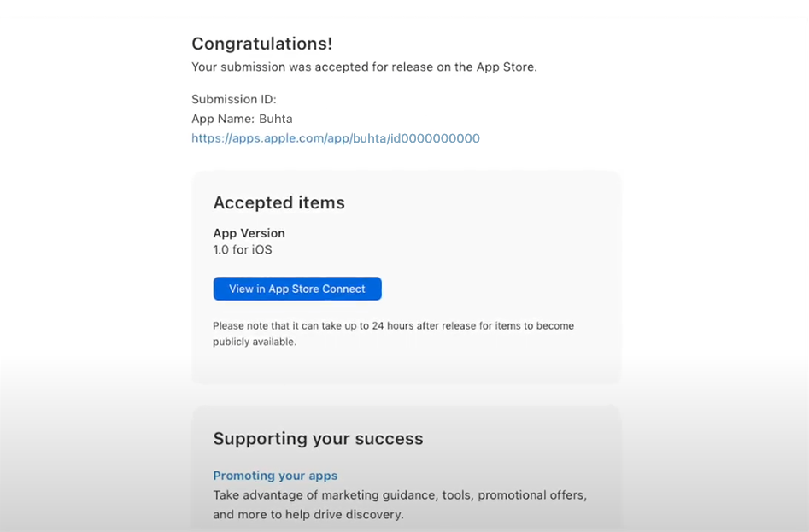This screenshot has height=532, width=809.
Task: Click the Congratulations! heading
Action: [x=262, y=44]
